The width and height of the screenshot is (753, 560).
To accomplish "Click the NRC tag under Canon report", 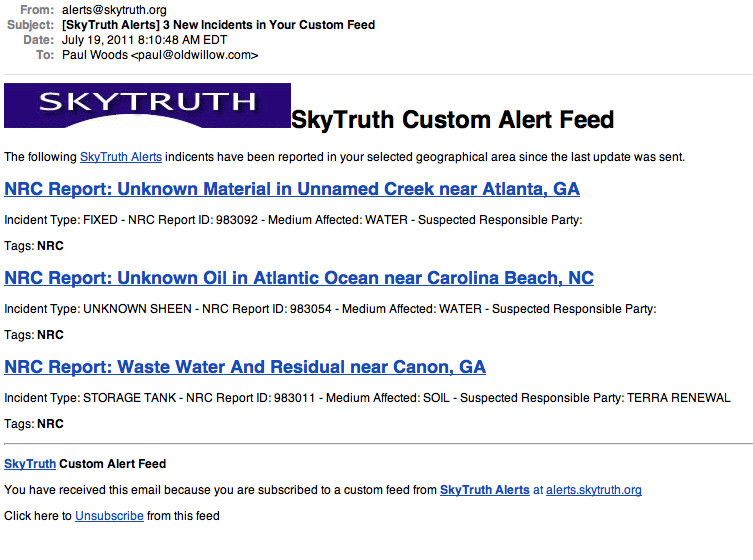I will point(50,424).
